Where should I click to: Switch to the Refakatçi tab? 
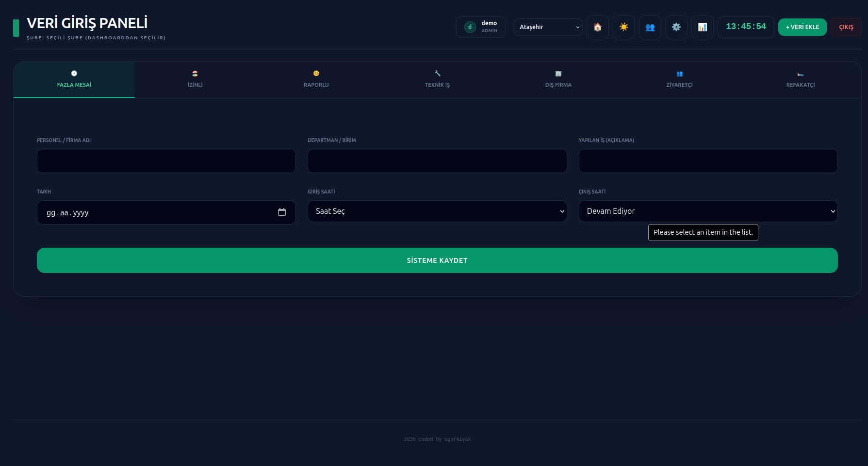[801, 80]
